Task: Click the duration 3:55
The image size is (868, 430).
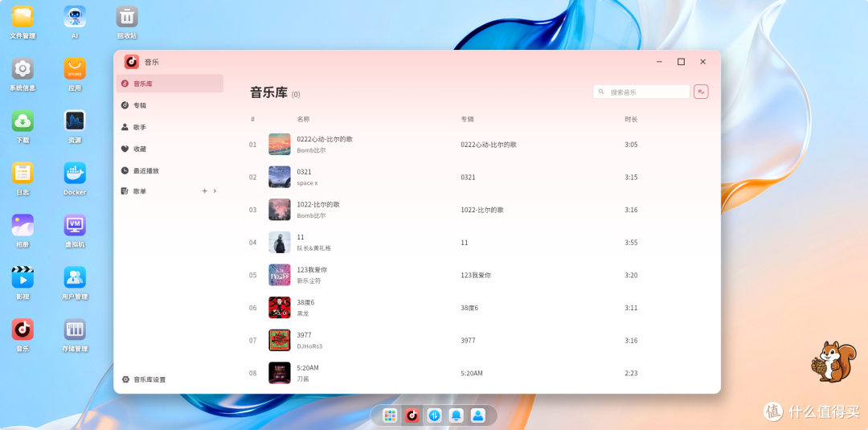Action: pyautogui.click(x=631, y=243)
